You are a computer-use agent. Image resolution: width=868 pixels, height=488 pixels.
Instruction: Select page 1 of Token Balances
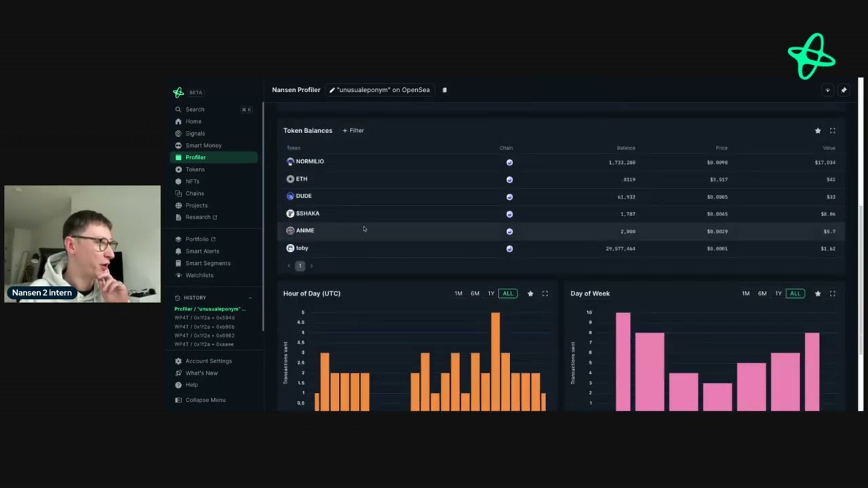(300, 266)
